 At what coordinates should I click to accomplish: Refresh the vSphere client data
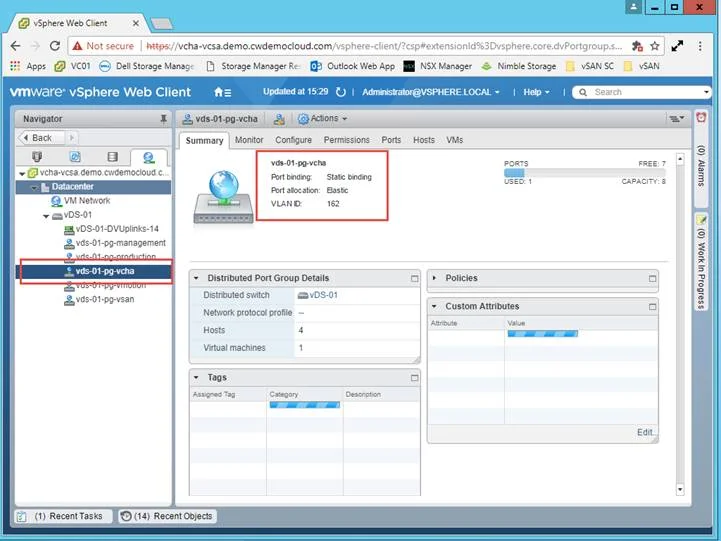tap(340, 92)
